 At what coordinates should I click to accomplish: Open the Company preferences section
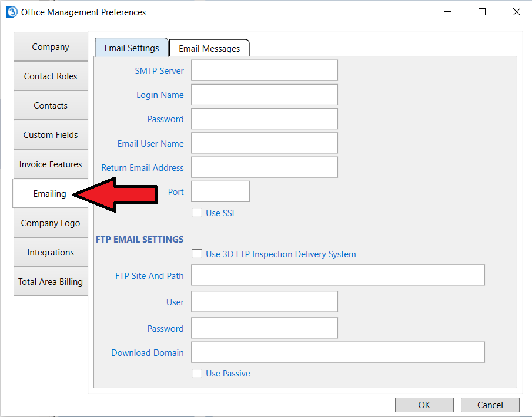[51, 47]
